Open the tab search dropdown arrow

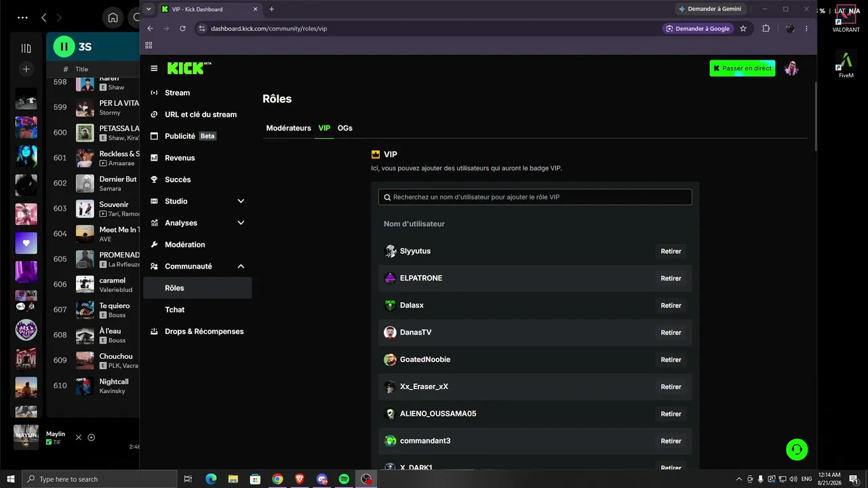tap(149, 9)
